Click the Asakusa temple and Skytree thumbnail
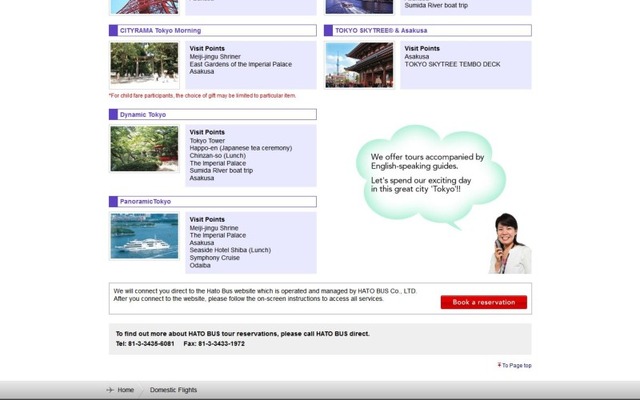The image size is (640, 400). tap(359, 64)
